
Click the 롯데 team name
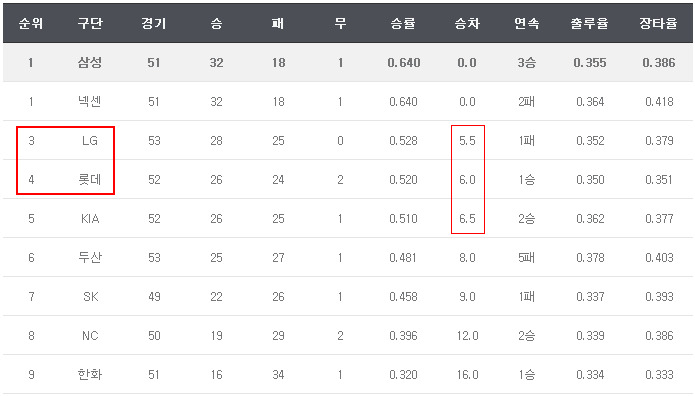[90, 180]
